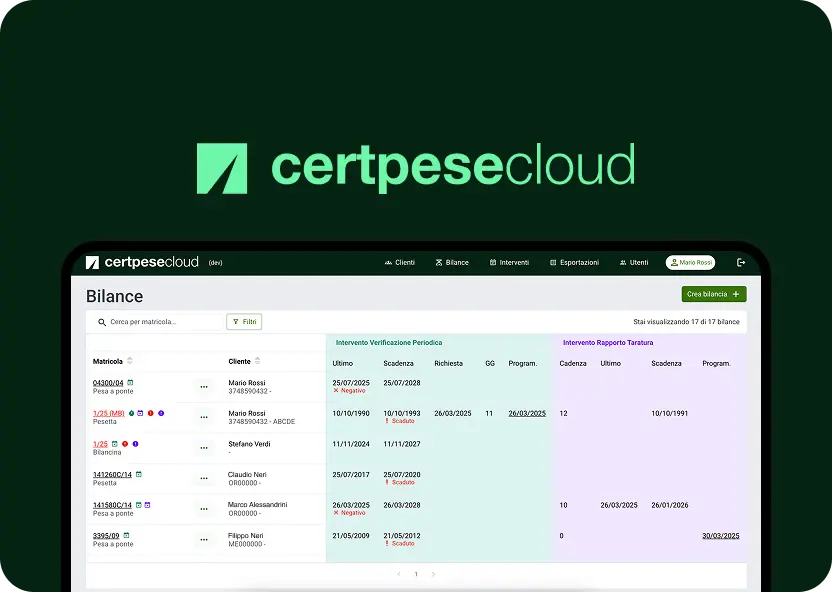Screen dimensions: 832x592
Task: Click the search magnifier icon
Action: point(103,321)
